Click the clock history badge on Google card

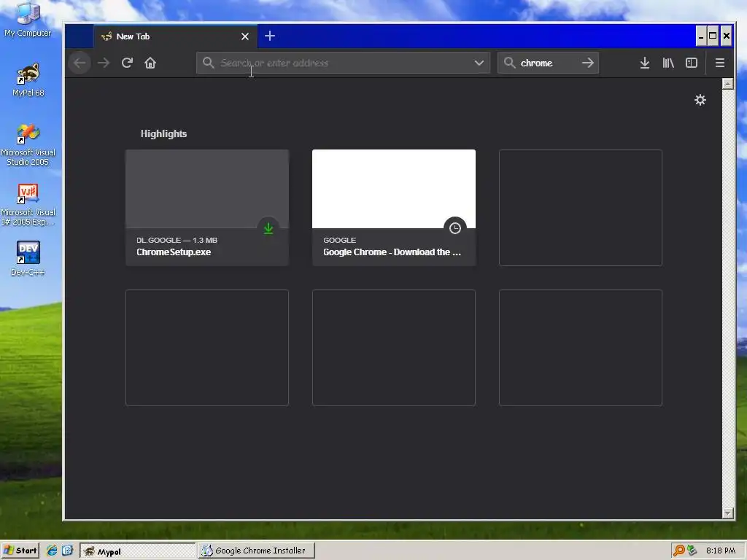(455, 228)
